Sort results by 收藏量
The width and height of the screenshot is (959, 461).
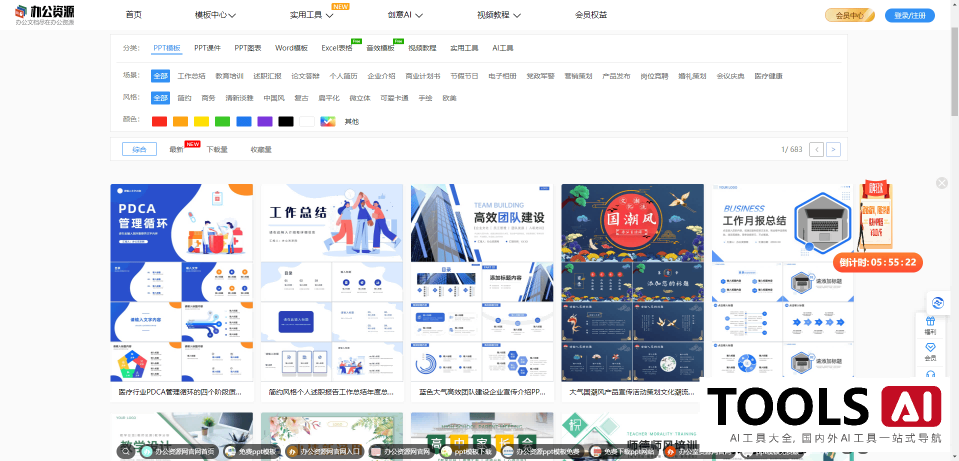(261, 149)
